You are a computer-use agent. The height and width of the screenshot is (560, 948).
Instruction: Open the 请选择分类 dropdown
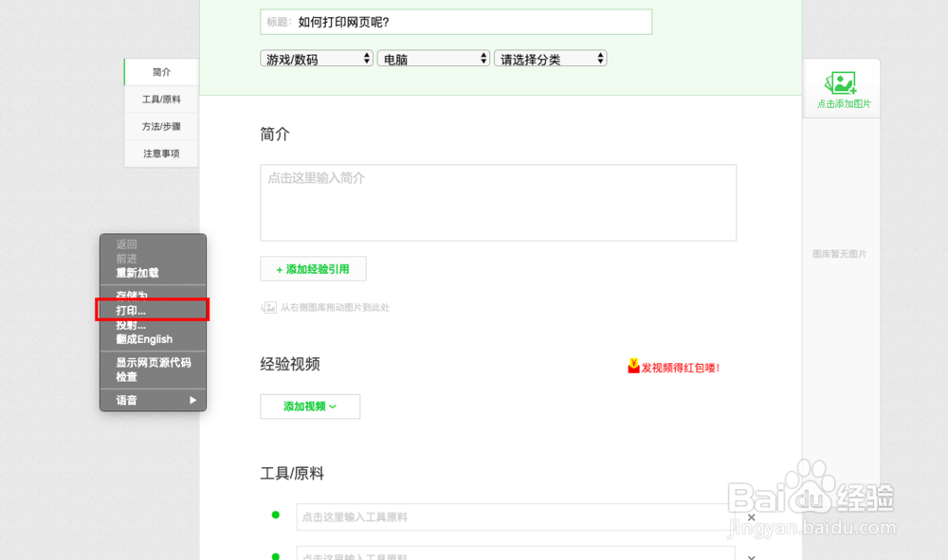[x=551, y=58]
